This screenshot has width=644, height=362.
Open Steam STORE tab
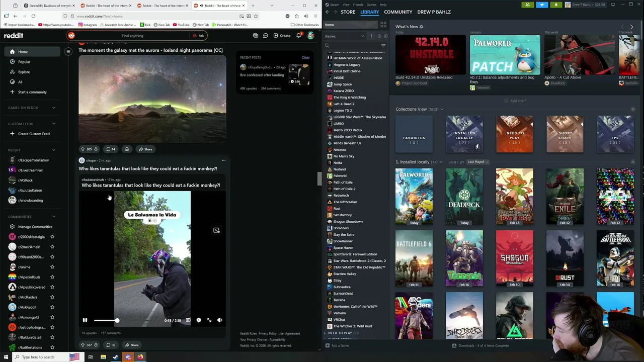coord(348,12)
